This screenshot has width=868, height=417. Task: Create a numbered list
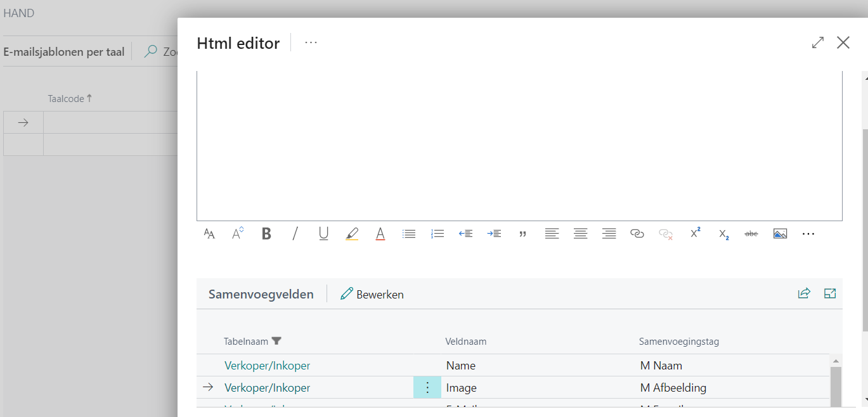(437, 234)
